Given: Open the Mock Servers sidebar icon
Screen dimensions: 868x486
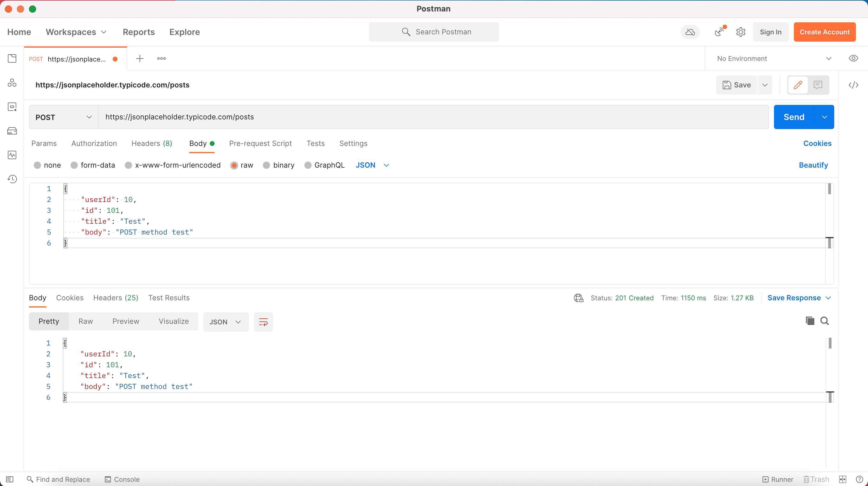Looking at the screenshot, I should [12, 131].
